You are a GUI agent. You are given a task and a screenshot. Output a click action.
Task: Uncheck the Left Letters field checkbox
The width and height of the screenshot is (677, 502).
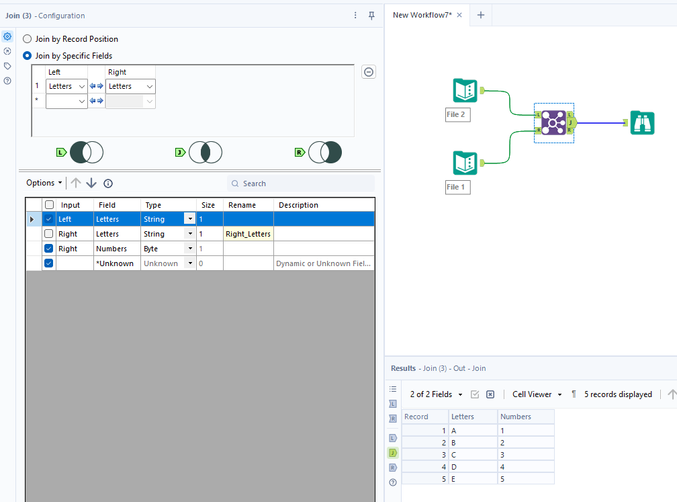click(49, 219)
